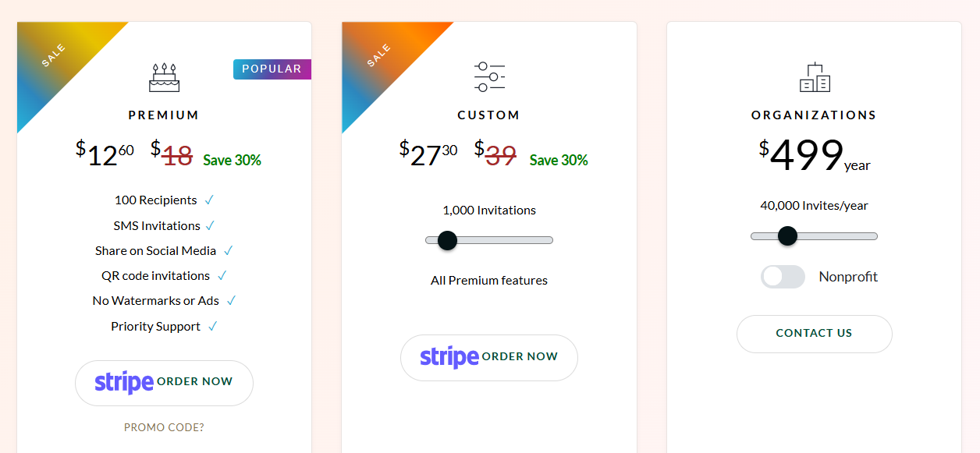Click the Share on Social Media feature
980x453 pixels.
[156, 251]
